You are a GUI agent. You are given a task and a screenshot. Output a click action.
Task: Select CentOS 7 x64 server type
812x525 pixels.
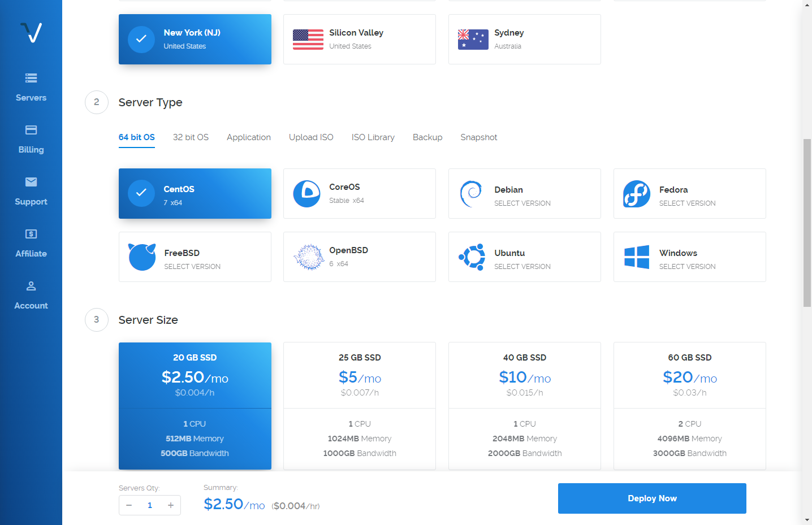click(195, 193)
